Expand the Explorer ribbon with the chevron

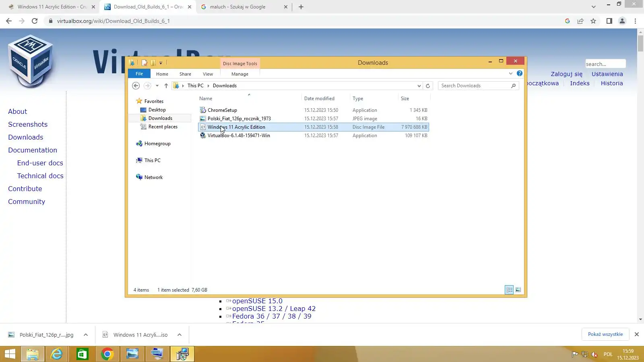coord(511,74)
